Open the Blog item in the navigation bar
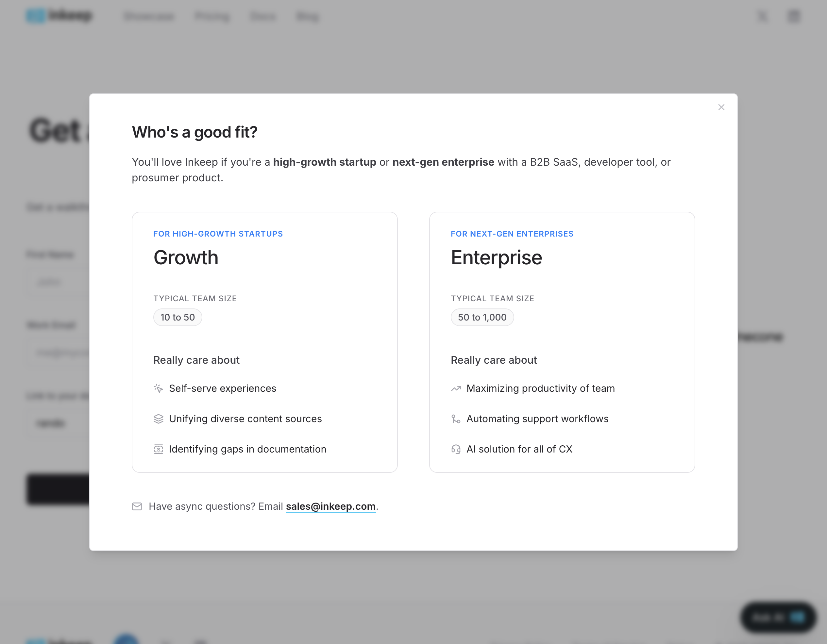827x644 pixels. pos(308,16)
